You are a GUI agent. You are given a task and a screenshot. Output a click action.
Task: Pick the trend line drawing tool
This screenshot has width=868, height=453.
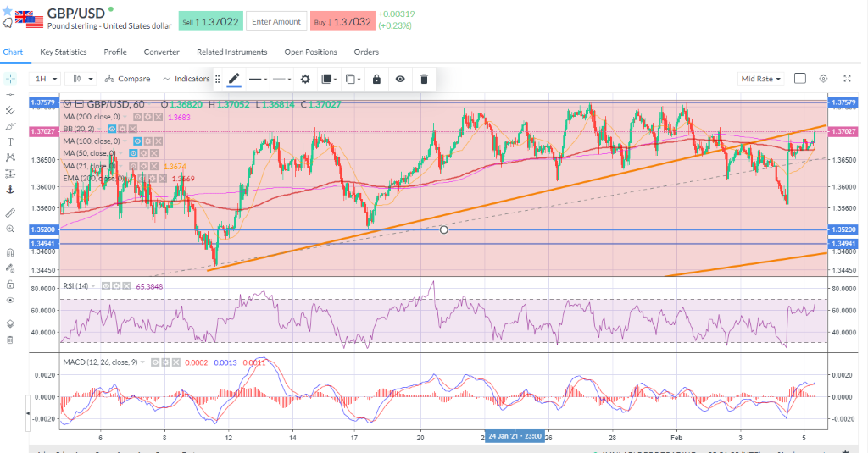click(x=10, y=95)
